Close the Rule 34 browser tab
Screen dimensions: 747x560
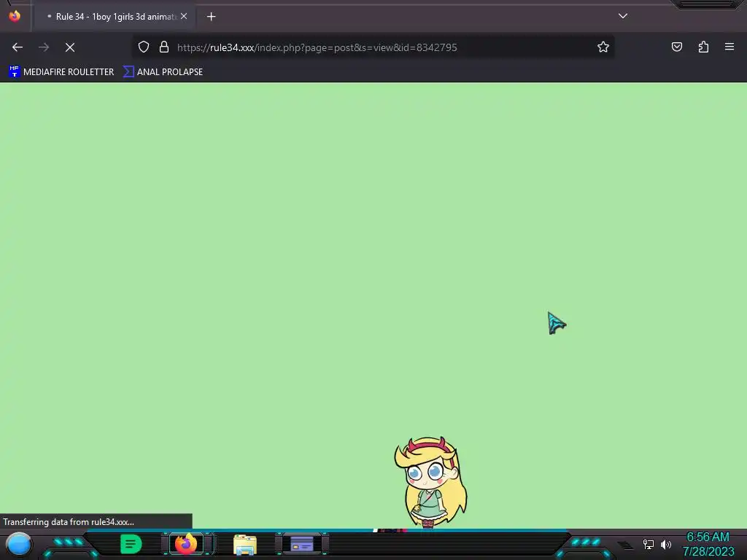tap(184, 16)
